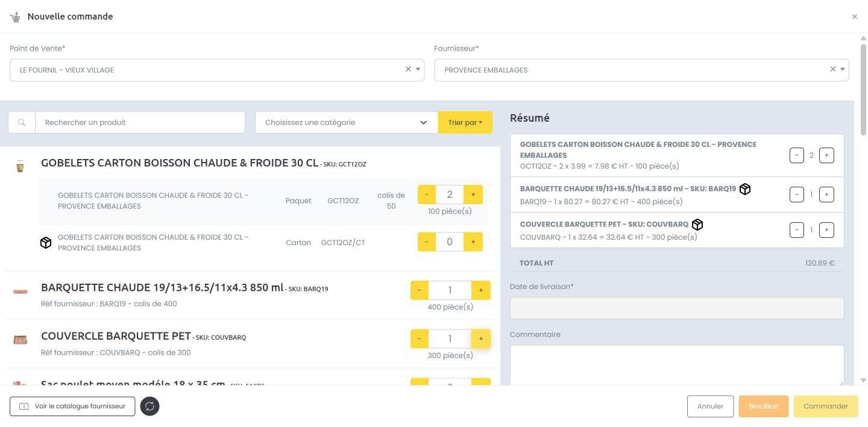Decrease Paquet GCT12OZ quantity
The width and height of the screenshot is (868, 427).
pyautogui.click(x=427, y=195)
